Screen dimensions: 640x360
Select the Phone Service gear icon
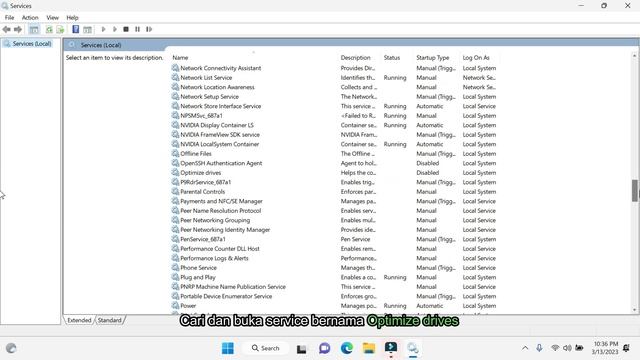tap(176, 268)
